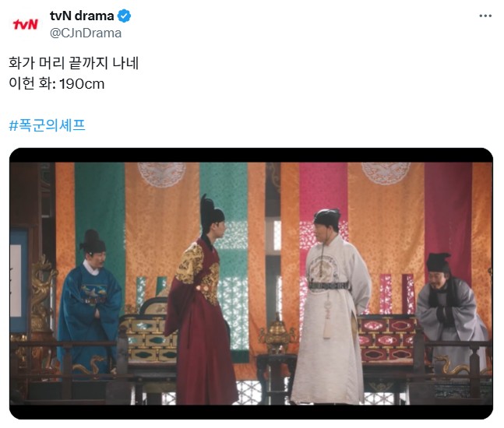Screen dimensions: 504x428
Task: Open the attached drama scene image
Action: (x=251, y=283)
